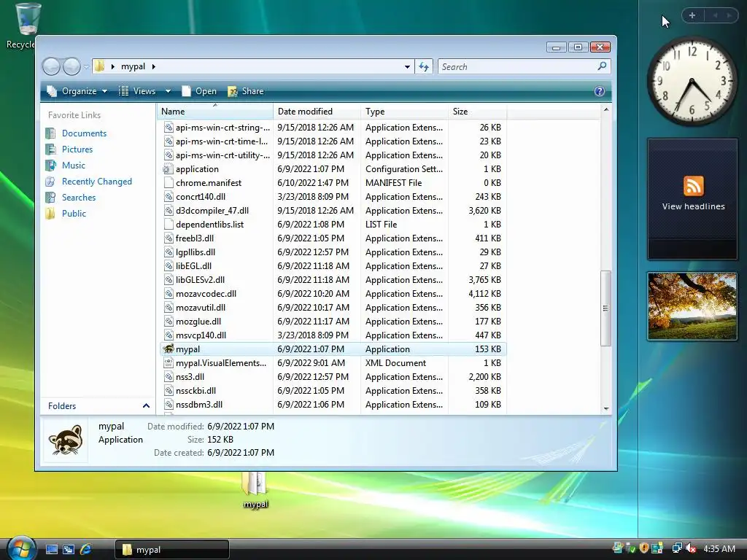Click the Forward navigation arrow button
This screenshot has width=747, height=560.
(71, 66)
